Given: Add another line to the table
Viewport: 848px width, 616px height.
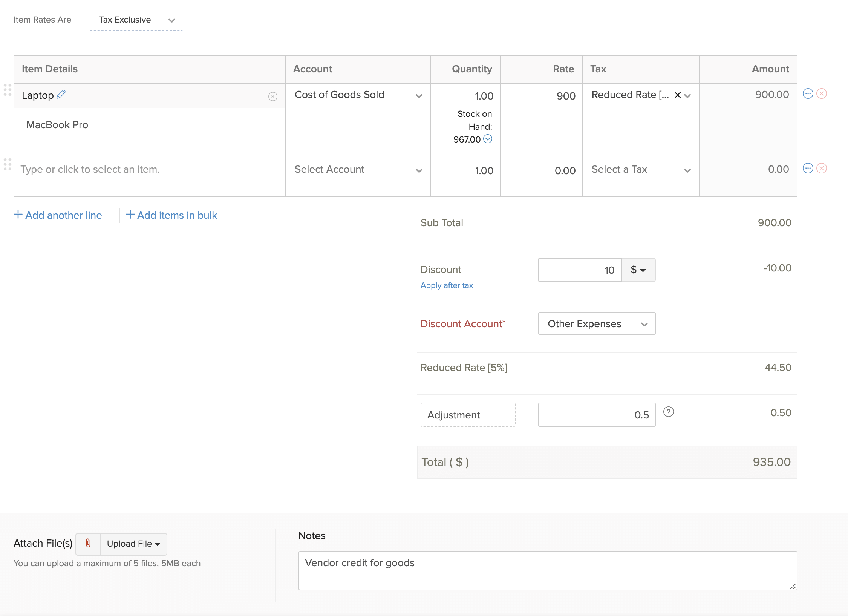Looking at the screenshot, I should [x=58, y=215].
